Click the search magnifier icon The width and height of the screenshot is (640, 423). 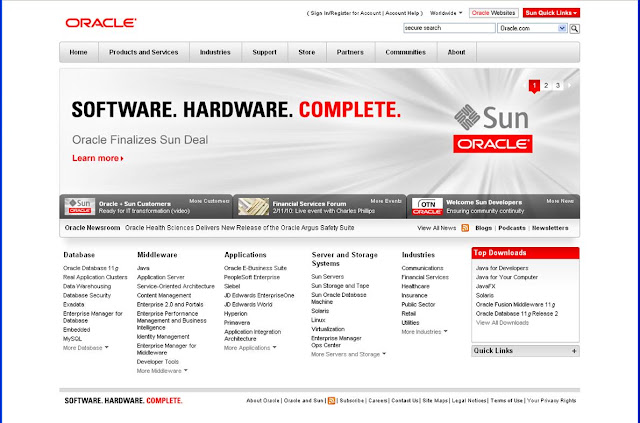(574, 29)
